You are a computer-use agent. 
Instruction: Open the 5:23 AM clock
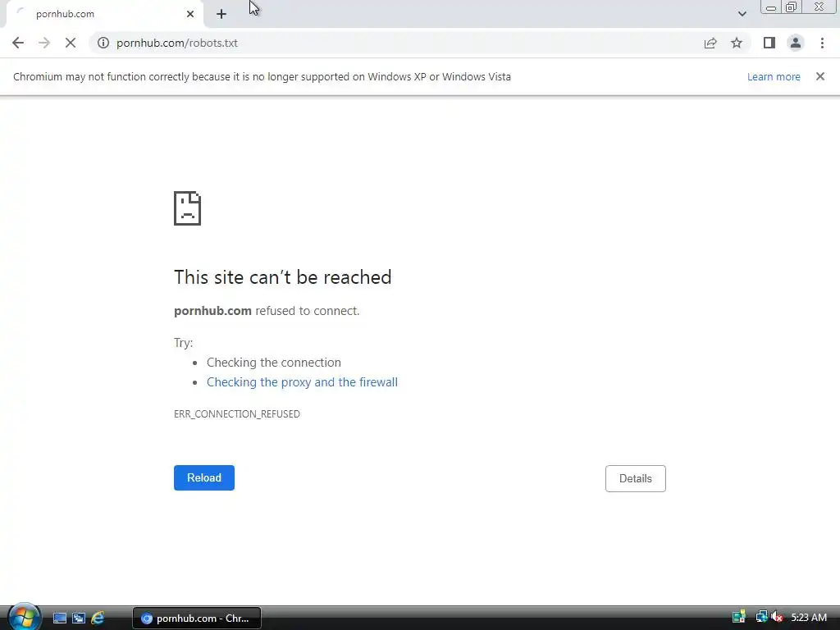[808, 618]
